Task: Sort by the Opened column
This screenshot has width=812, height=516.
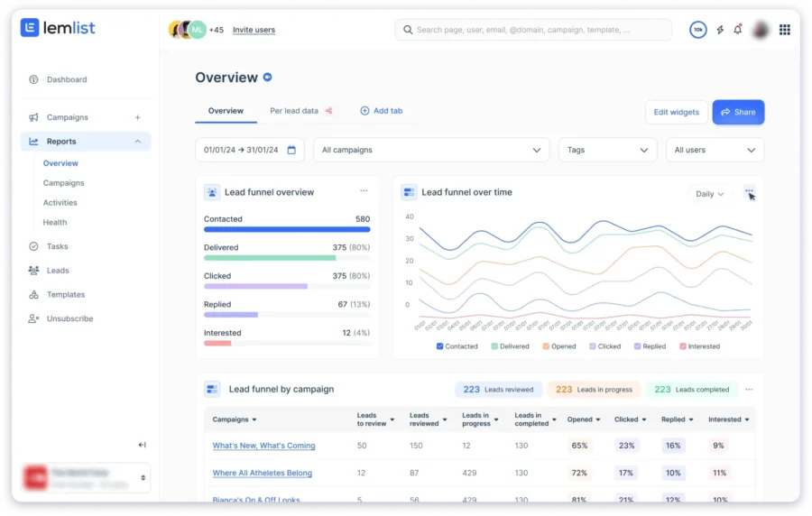Action: click(584, 419)
